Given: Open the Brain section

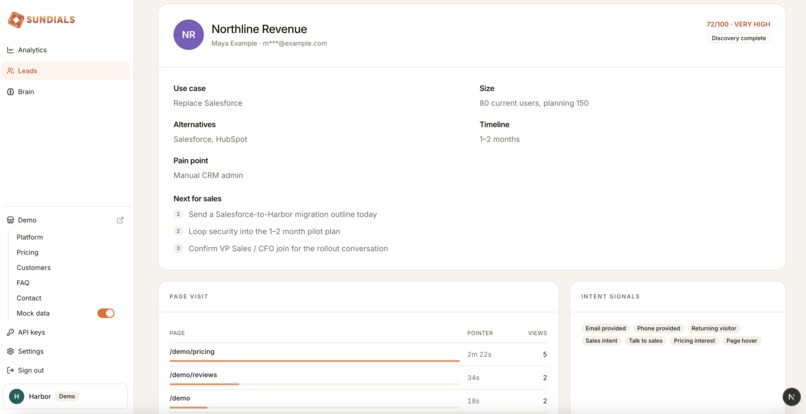Looking at the screenshot, I should coord(65,92).
